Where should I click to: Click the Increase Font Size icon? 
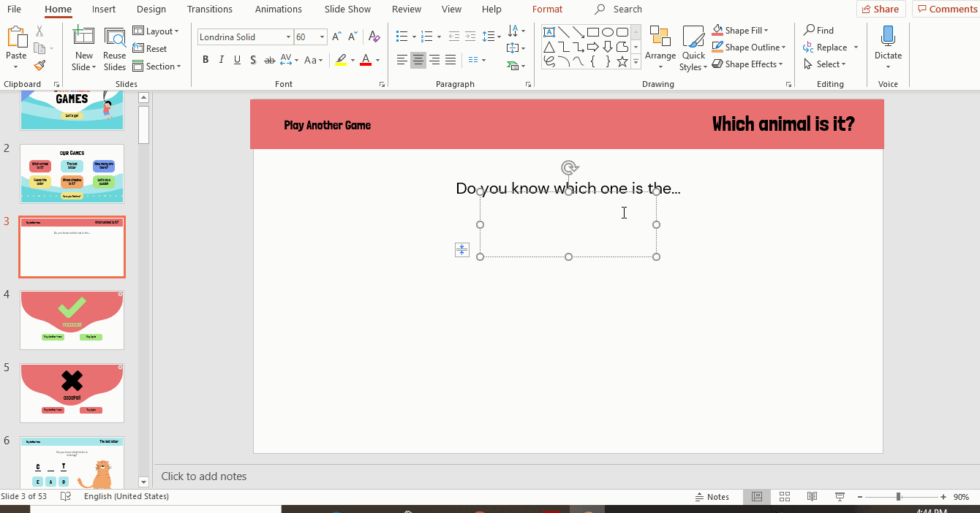336,37
